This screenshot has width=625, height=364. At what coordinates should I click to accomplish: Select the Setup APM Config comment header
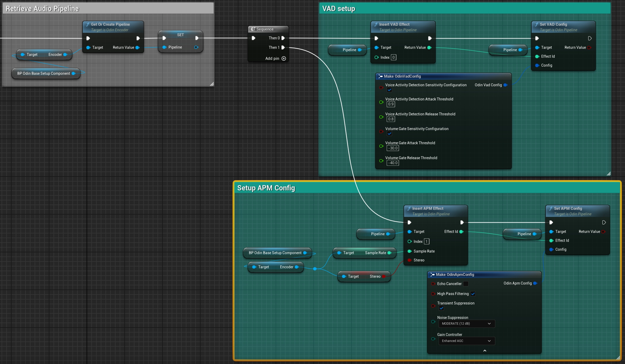266,188
